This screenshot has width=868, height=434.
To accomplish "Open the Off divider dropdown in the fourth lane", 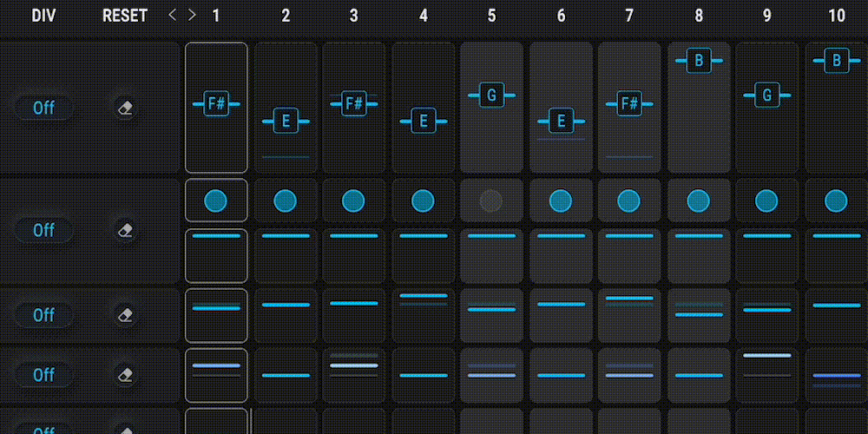I will click(x=43, y=375).
